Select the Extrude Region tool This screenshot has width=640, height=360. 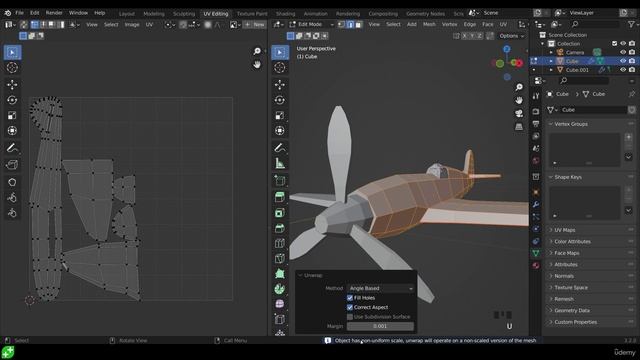pos(280,198)
